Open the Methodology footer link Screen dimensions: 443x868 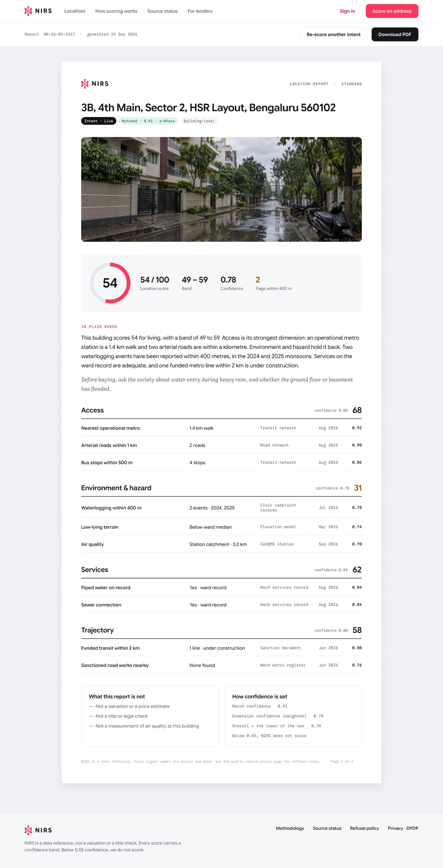pos(290,828)
